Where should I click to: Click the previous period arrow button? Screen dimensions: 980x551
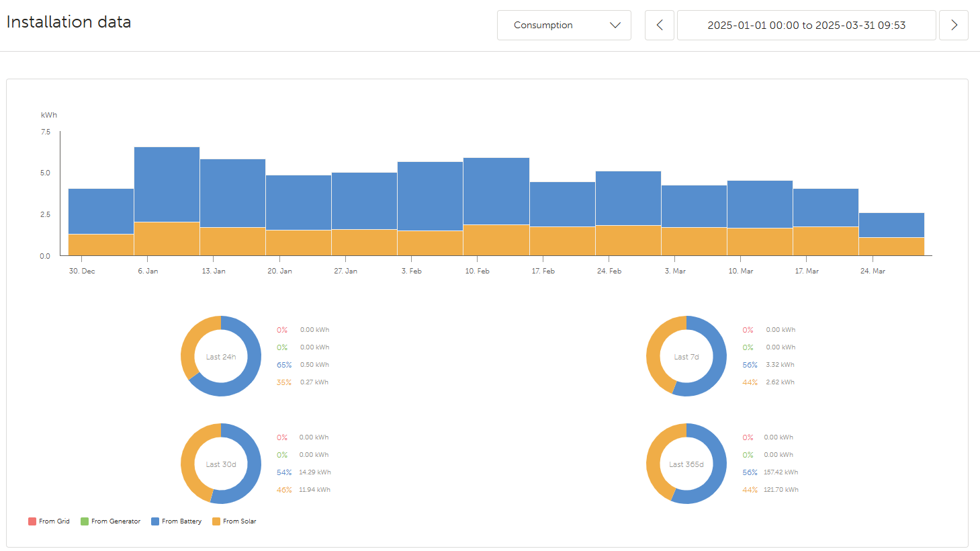659,26
